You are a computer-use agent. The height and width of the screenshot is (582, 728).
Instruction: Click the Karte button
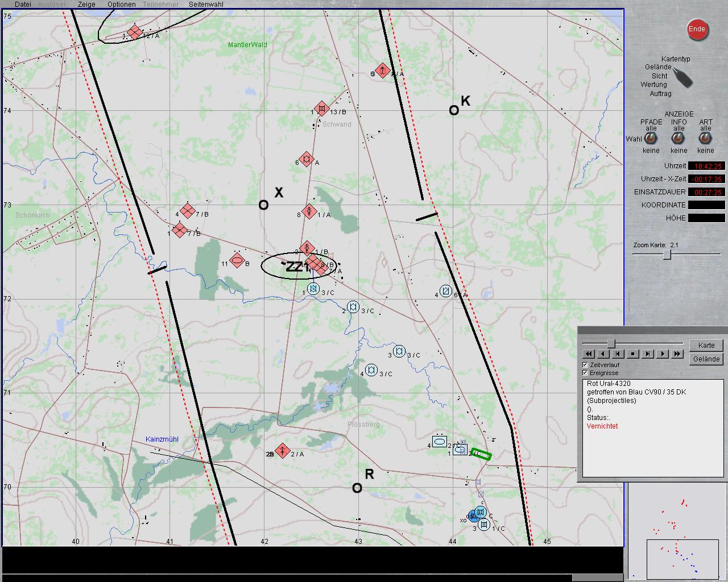[x=706, y=346]
